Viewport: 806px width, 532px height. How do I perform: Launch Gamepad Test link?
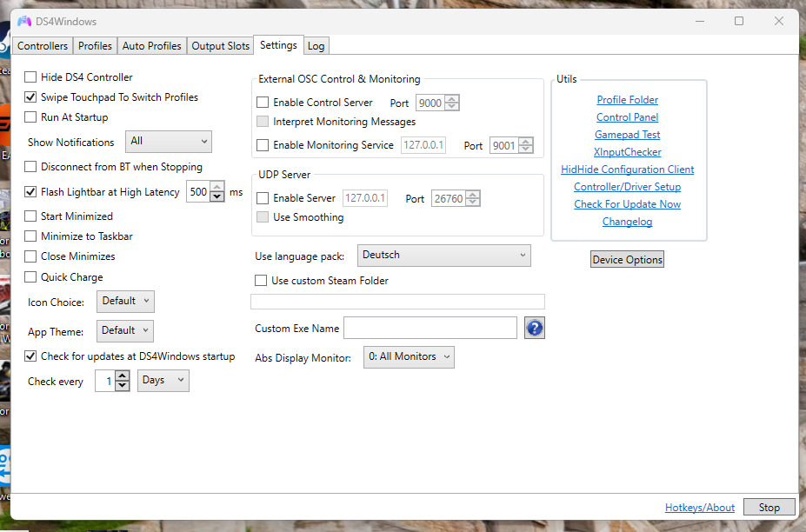pos(627,135)
